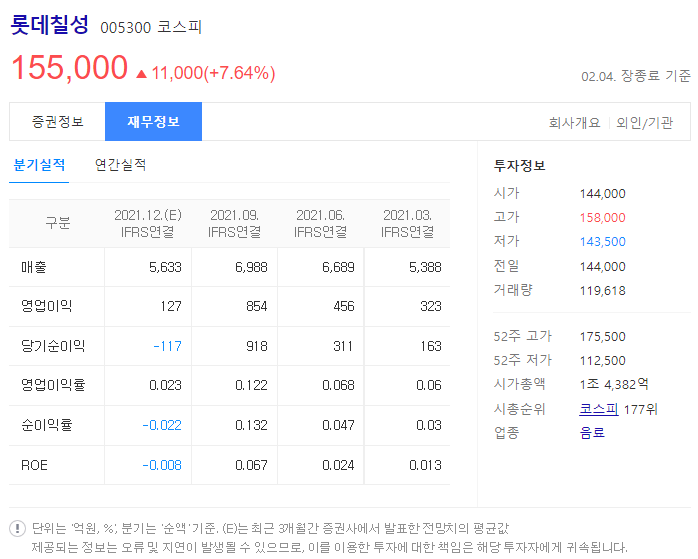Click ROE value 0.013
The image size is (698, 559).
(426, 465)
